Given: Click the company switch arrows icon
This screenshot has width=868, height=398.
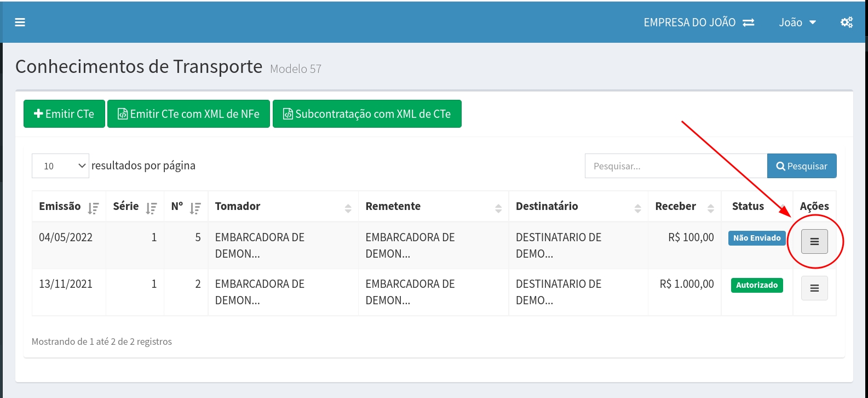Looking at the screenshot, I should [x=748, y=22].
